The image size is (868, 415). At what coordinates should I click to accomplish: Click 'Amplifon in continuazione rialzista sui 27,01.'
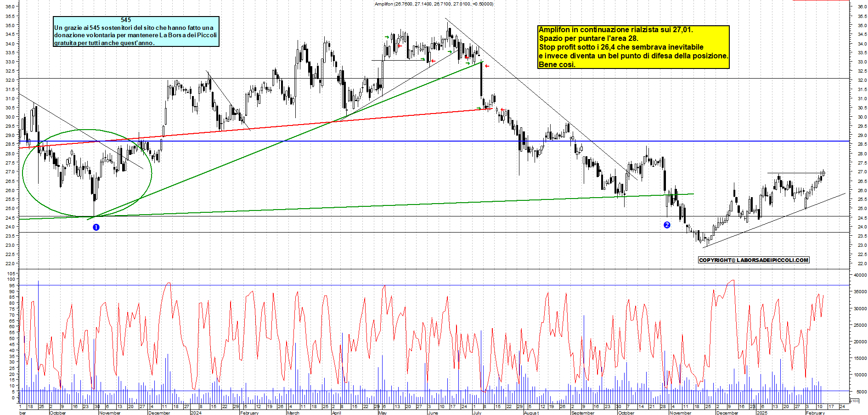616,29
